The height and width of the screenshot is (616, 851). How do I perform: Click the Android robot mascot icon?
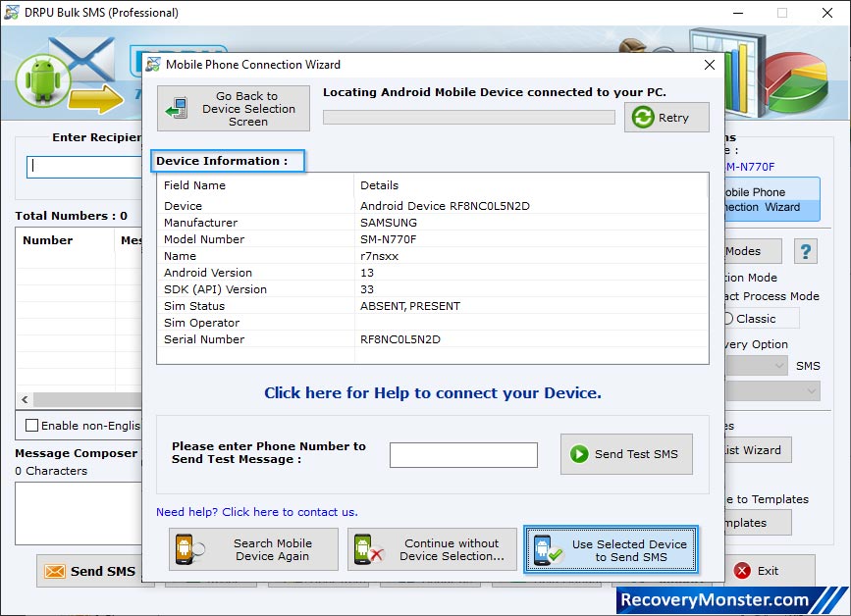(44, 78)
